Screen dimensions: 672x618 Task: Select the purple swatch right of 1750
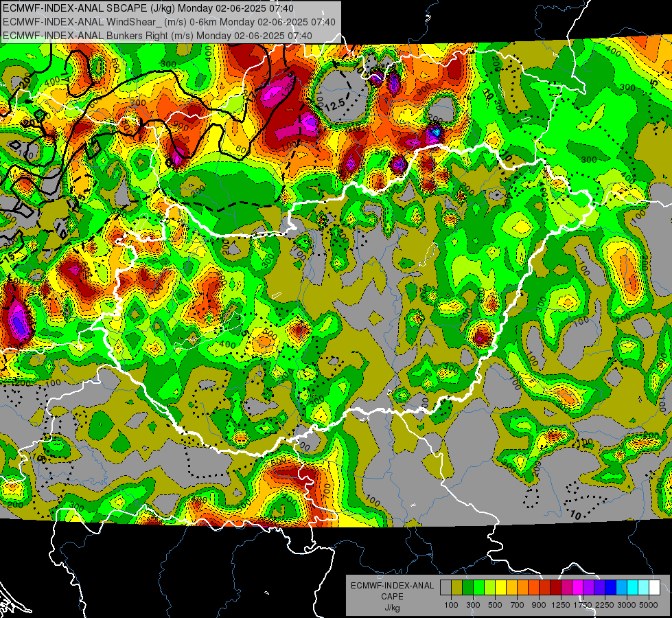pos(589,588)
